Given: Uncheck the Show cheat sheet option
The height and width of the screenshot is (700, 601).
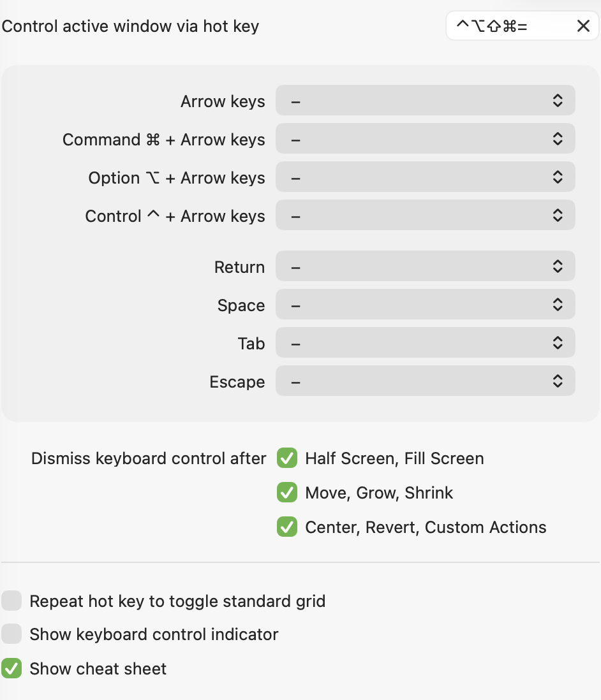Looking at the screenshot, I should [x=11, y=668].
